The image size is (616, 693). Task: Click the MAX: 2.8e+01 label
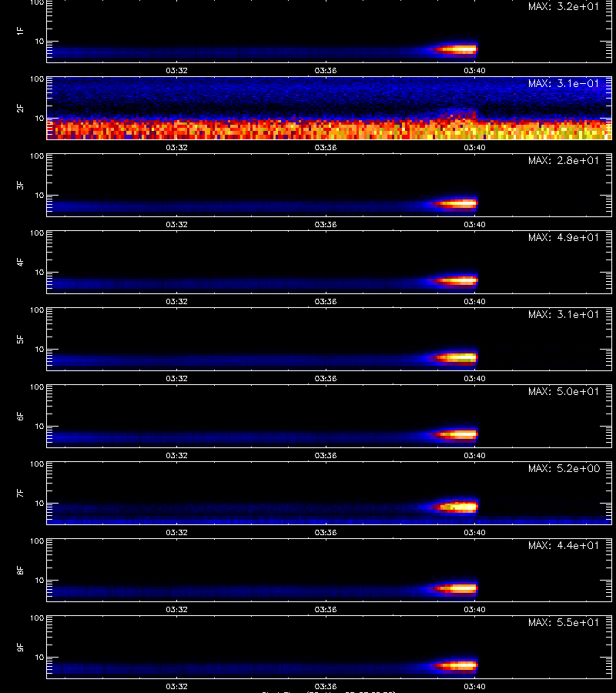click(x=564, y=160)
